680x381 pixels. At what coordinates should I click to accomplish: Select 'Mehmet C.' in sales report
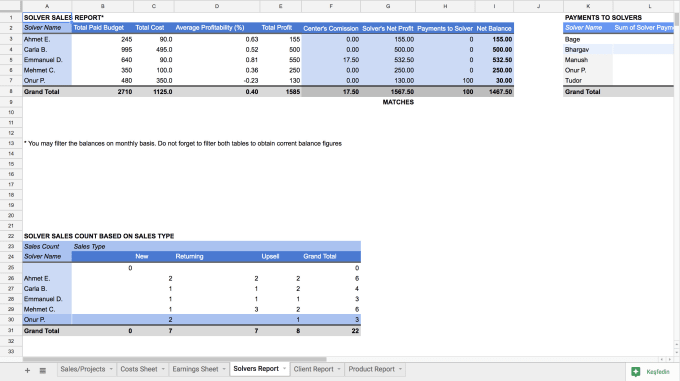[47, 70]
